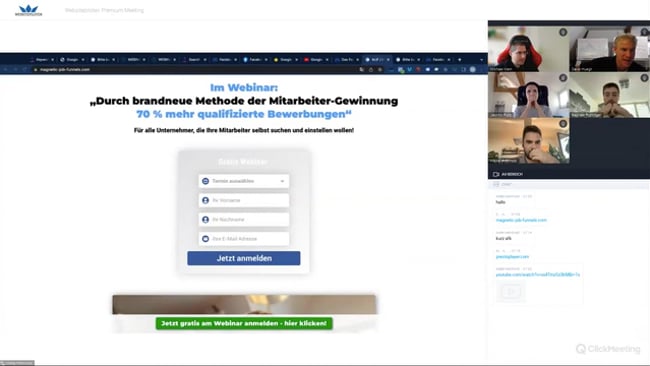The image size is (650, 366).
Task: Open a new browser tab with the plus button
Action: point(459,60)
